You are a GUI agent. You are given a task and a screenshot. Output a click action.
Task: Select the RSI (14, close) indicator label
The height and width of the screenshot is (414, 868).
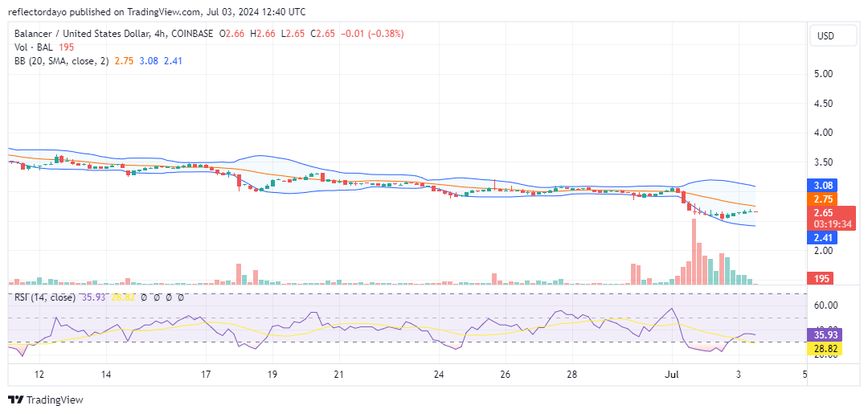click(45, 297)
